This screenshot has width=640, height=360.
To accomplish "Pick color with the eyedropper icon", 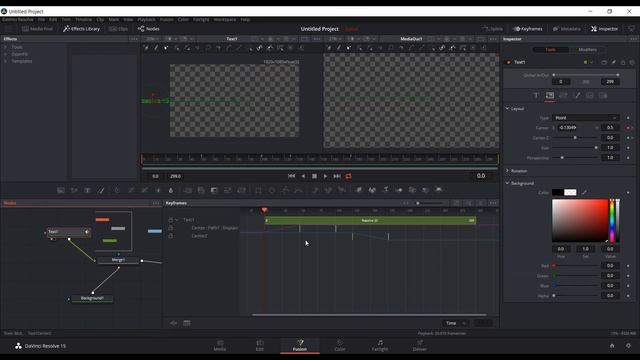I will (584, 192).
